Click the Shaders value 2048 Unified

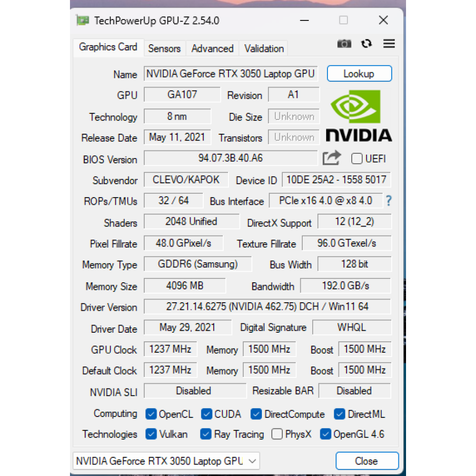click(191, 222)
